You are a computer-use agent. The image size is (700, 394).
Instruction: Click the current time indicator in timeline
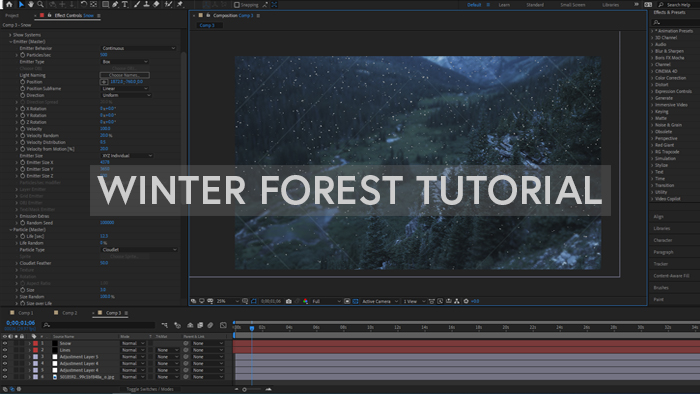(252, 328)
